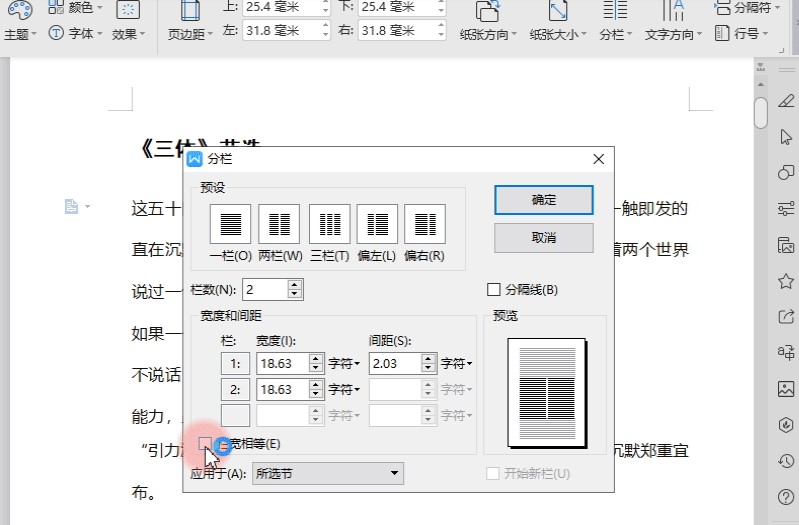This screenshot has height=525, width=799.
Task: Open the shapes sidebar panel
Action: (x=786, y=173)
